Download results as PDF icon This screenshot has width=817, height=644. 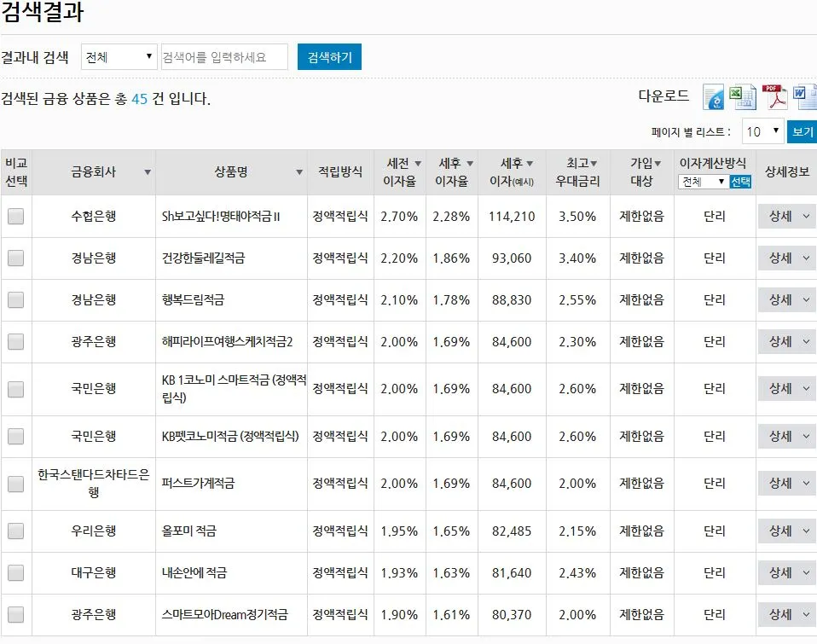click(x=775, y=97)
